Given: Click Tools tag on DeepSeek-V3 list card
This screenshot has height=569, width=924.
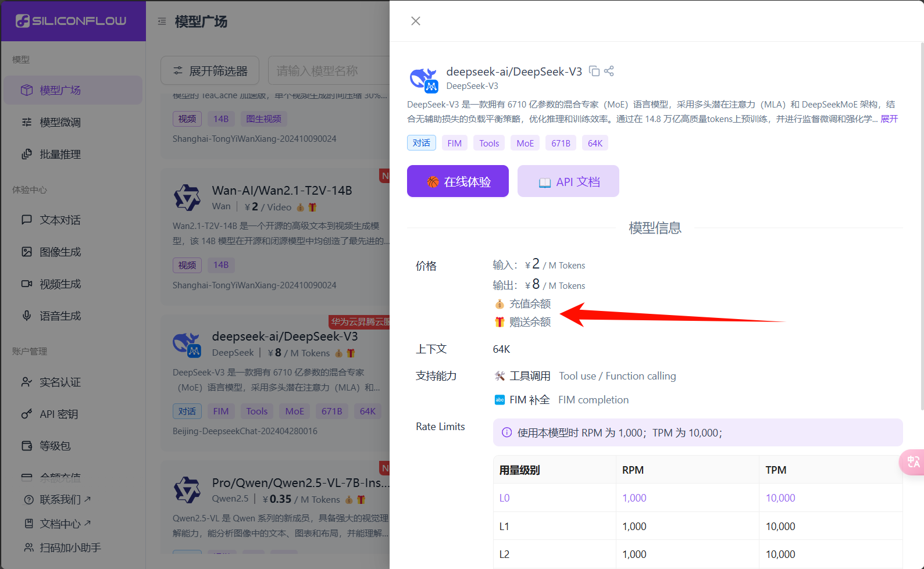Looking at the screenshot, I should tap(257, 411).
